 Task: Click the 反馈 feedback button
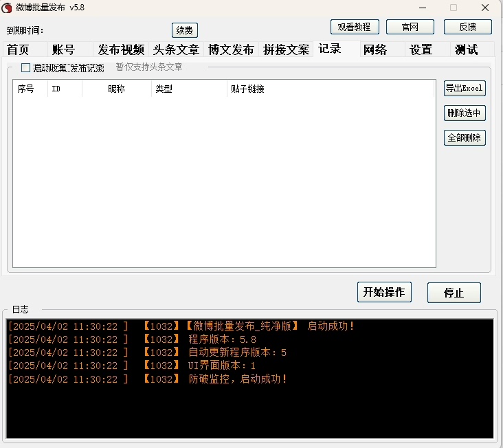(468, 27)
